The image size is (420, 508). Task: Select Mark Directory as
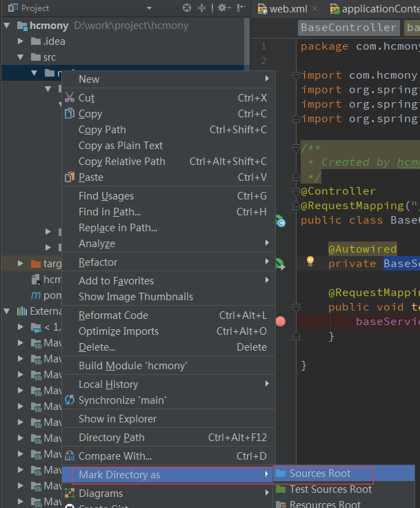[x=168, y=475]
